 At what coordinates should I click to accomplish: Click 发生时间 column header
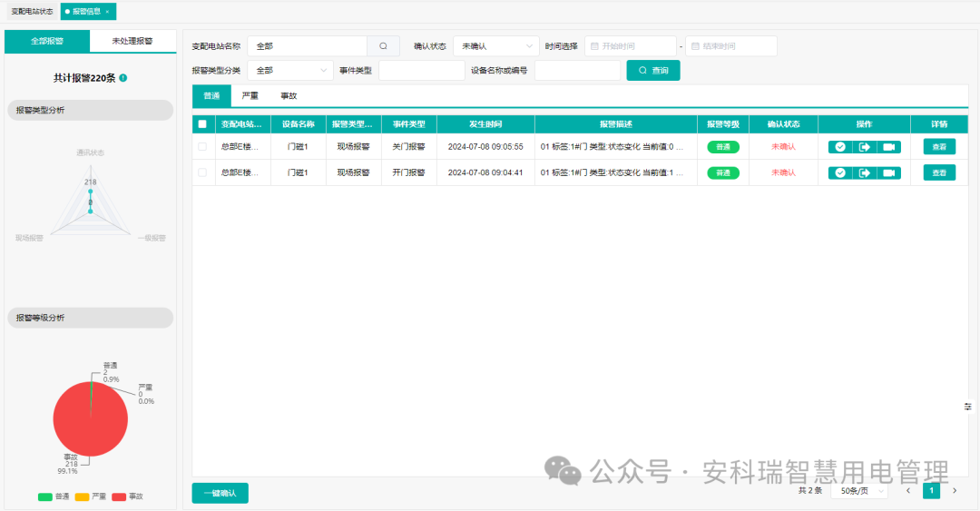485,123
